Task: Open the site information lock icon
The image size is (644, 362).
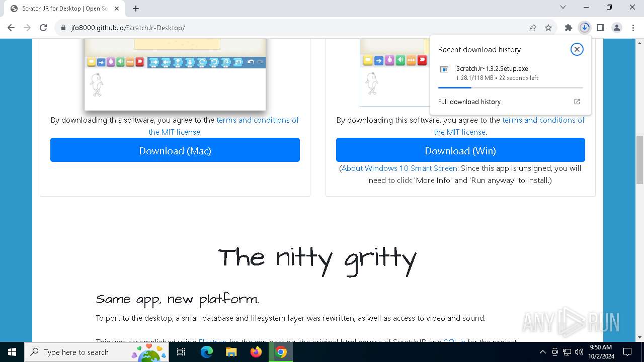Action: 63,28
